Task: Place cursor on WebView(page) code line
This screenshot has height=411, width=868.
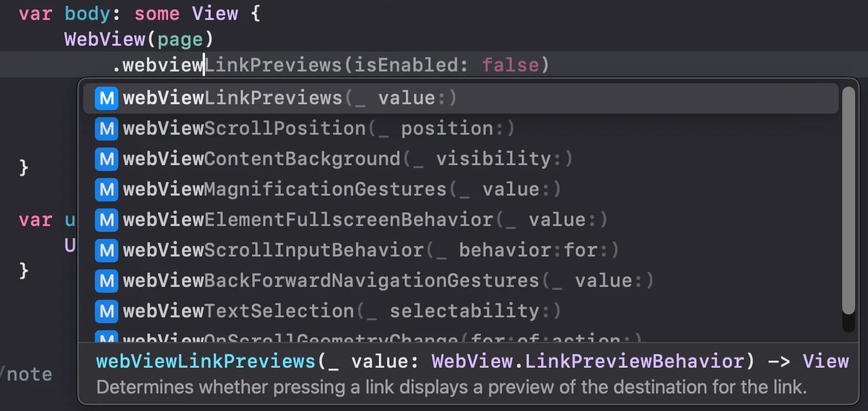Action: (x=139, y=40)
